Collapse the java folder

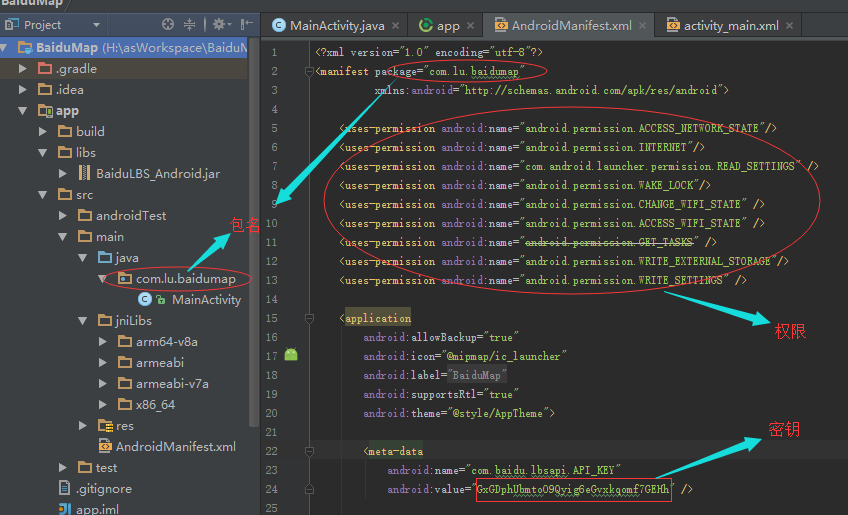(x=83, y=258)
